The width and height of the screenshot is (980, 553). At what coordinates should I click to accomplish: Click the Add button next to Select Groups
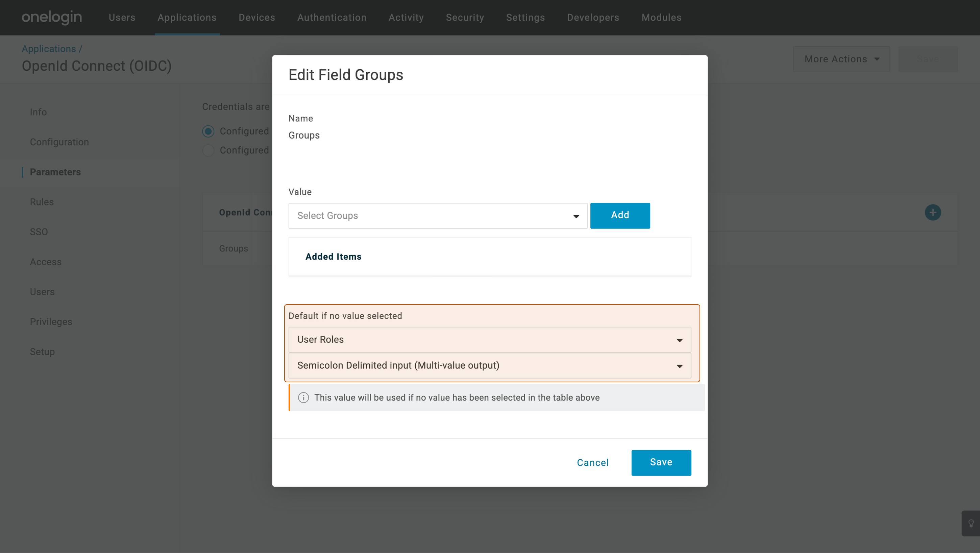620,215
